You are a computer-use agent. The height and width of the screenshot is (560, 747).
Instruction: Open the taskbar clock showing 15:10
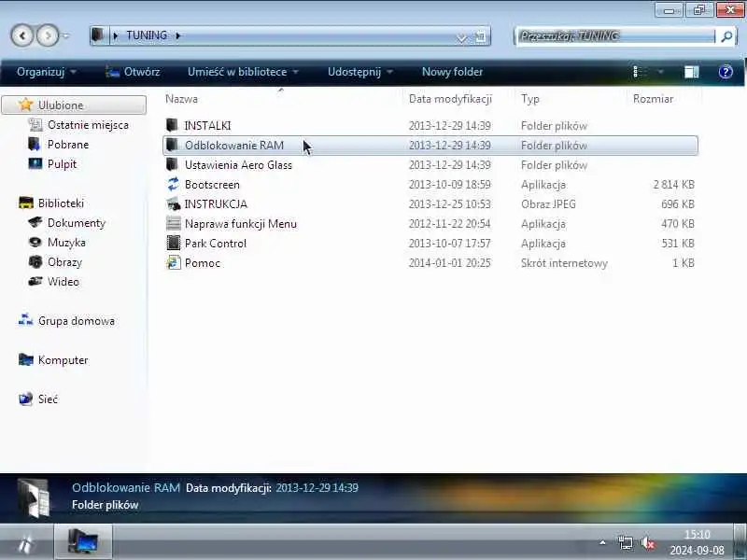697,542
